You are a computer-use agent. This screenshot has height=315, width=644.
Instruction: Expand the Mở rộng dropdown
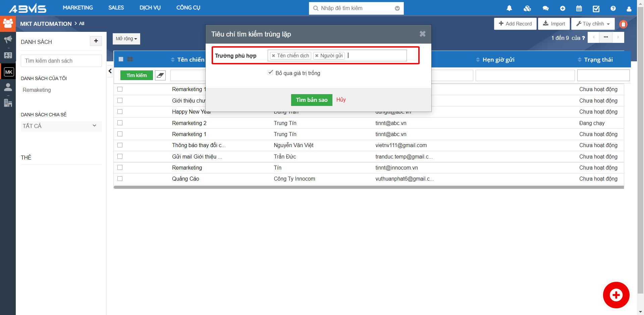(126, 39)
